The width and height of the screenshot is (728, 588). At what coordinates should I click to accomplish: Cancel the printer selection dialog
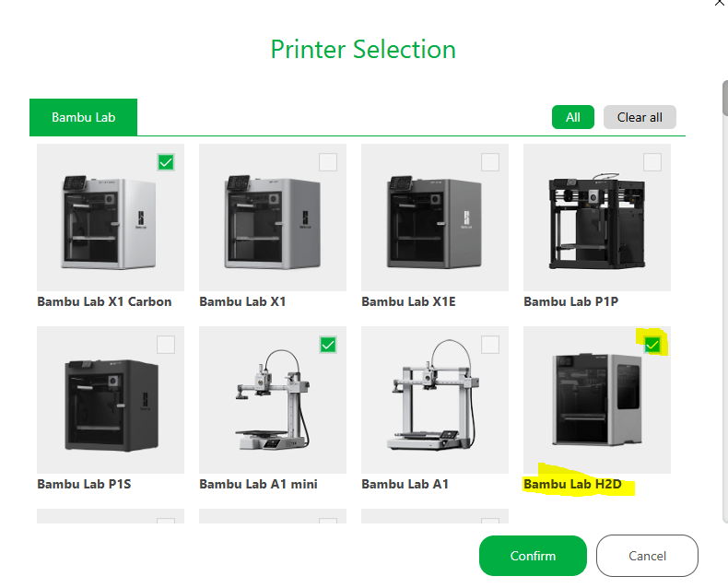[x=647, y=556]
